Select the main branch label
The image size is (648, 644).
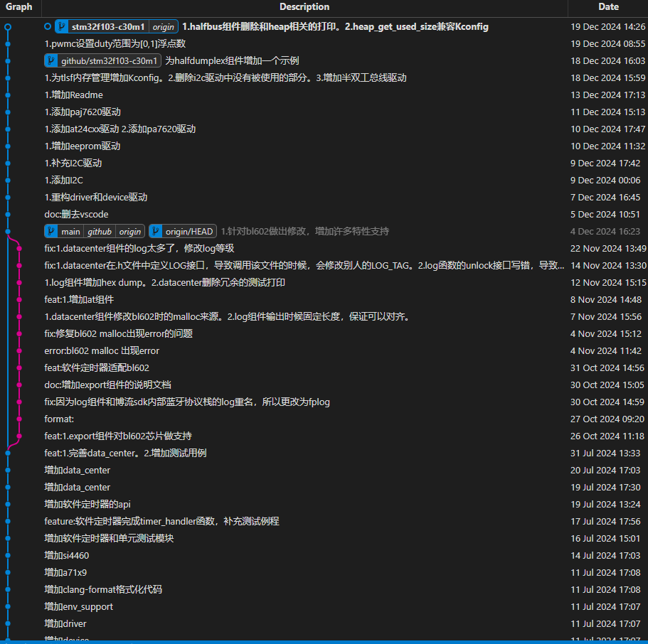tap(70, 231)
